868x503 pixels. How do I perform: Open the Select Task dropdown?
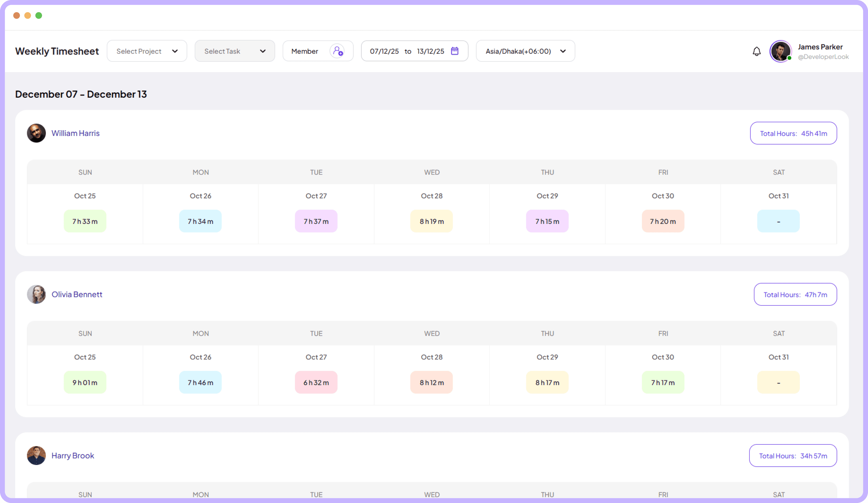[235, 51]
